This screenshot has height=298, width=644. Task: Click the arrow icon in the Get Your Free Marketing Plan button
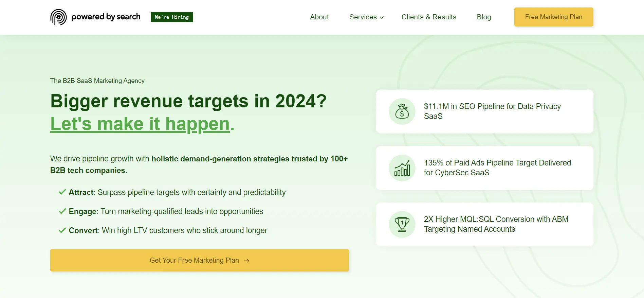click(247, 261)
